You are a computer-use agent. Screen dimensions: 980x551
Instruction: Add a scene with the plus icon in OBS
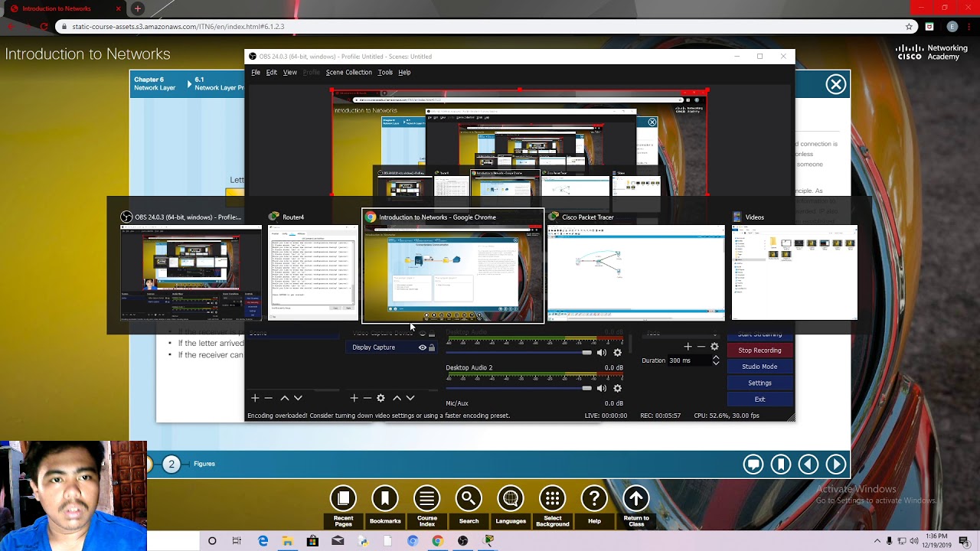[x=255, y=398]
